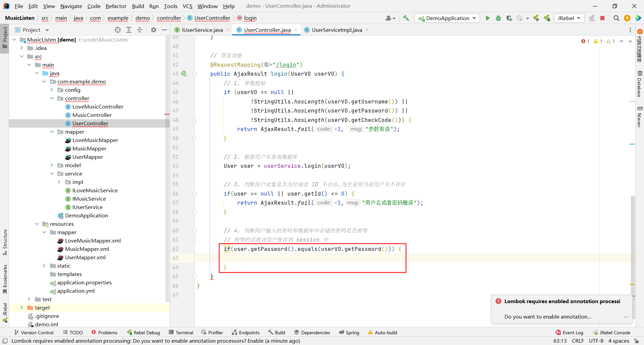Start debugging with the Debug bug icon
This screenshot has height=345, width=644.
click(x=498, y=18)
